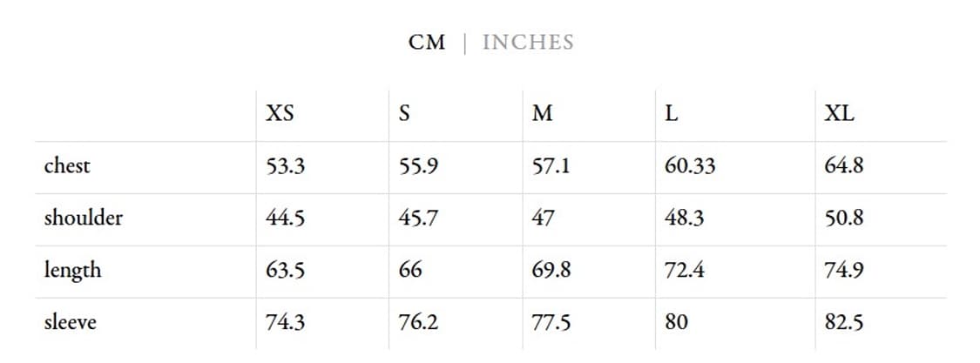Click the M size column header
980x363 pixels.
[x=542, y=114]
